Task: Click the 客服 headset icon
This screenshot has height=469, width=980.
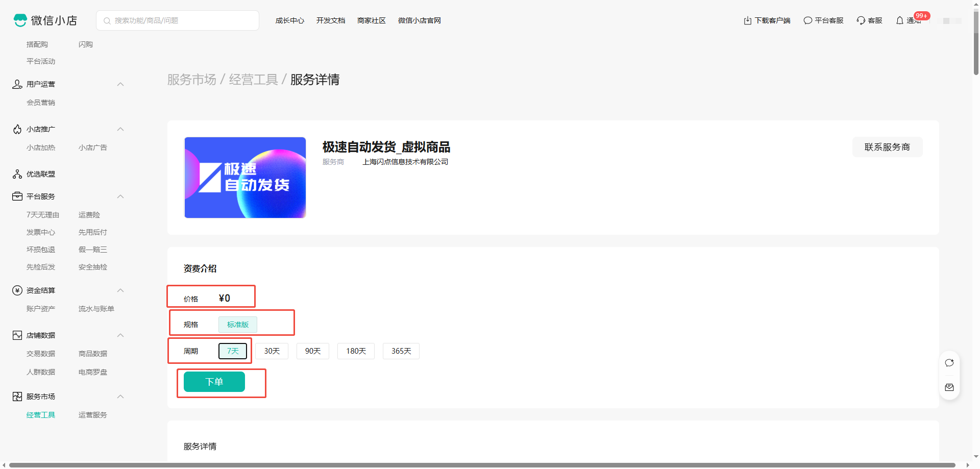Action: [x=861, y=20]
